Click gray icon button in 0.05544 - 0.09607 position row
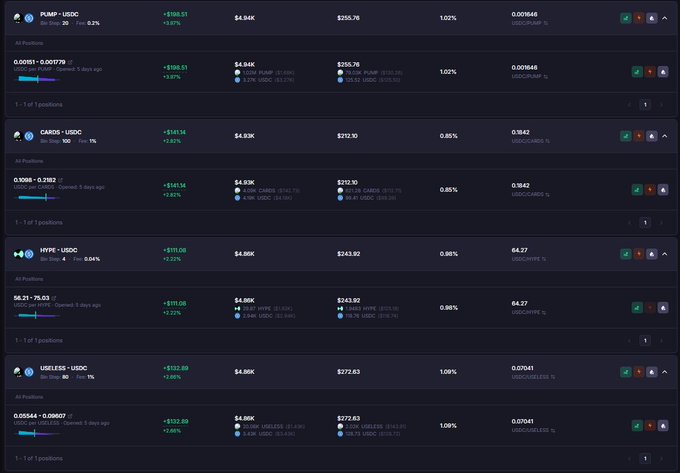Screen dimensions: 680x473 [663, 426]
